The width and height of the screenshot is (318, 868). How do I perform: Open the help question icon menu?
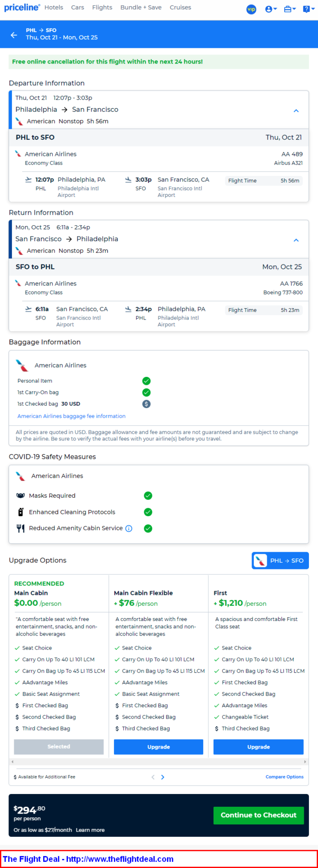[309, 9]
